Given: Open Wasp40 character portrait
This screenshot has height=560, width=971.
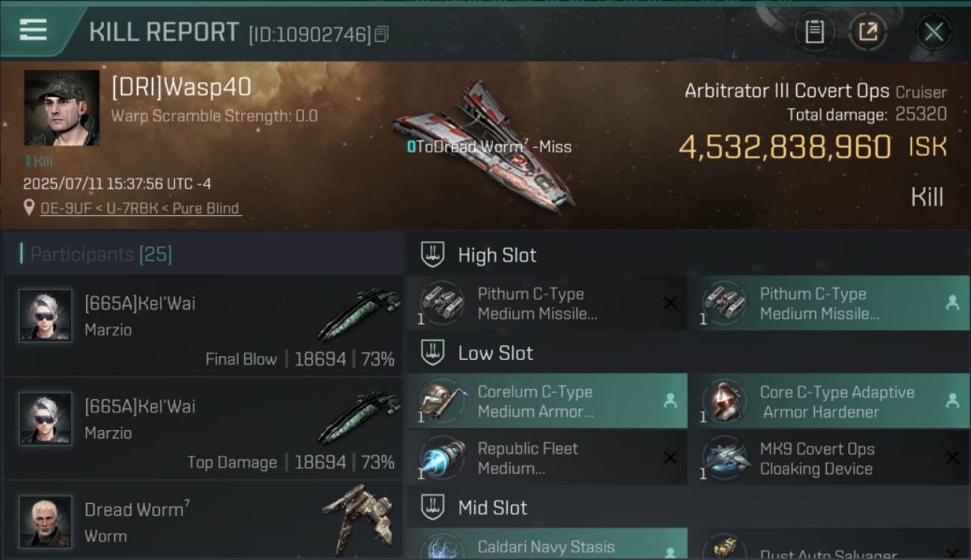Looking at the screenshot, I should click(x=61, y=108).
